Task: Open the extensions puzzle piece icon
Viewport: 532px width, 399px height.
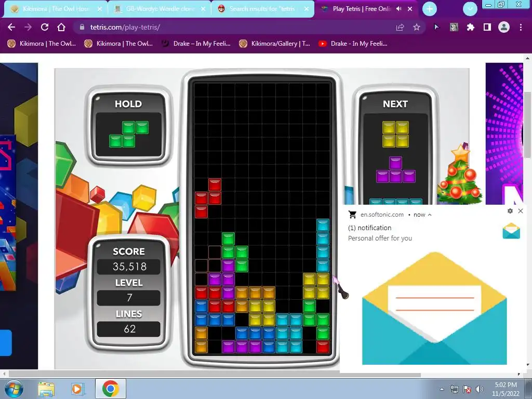Action: [470, 27]
